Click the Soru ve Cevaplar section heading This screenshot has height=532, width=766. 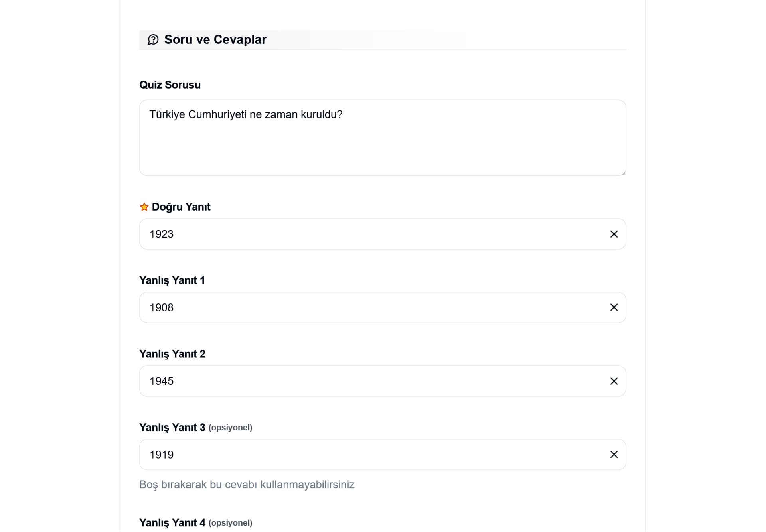point(215,40)
